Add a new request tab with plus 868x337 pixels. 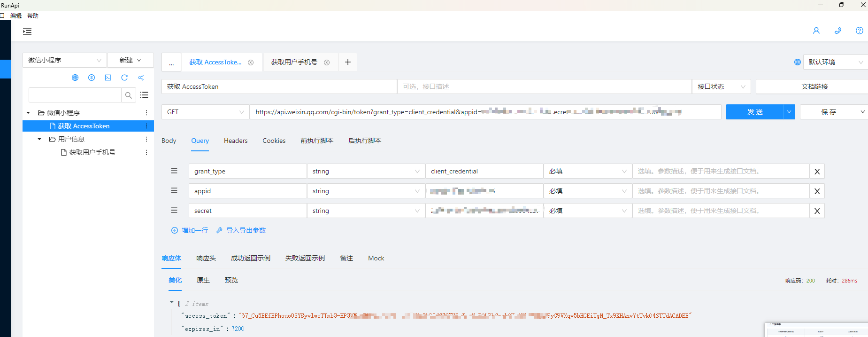[x=348, y=62]
